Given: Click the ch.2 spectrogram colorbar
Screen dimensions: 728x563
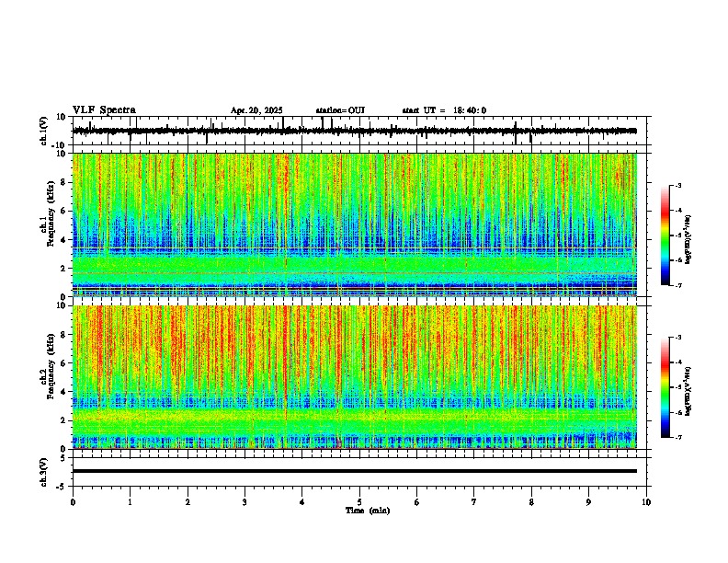Looking at the screenshot, I should tap(665, 387).
